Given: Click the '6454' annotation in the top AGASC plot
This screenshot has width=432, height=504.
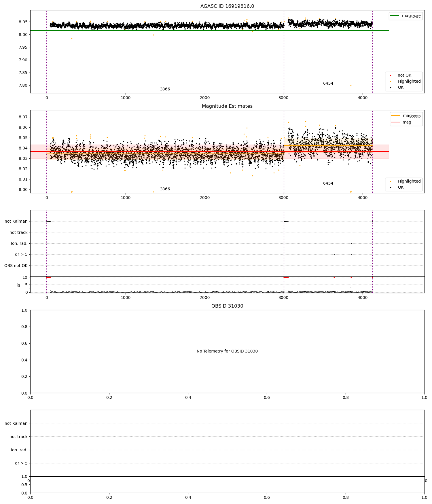Looking at the screenshot, I should point(328,84).
